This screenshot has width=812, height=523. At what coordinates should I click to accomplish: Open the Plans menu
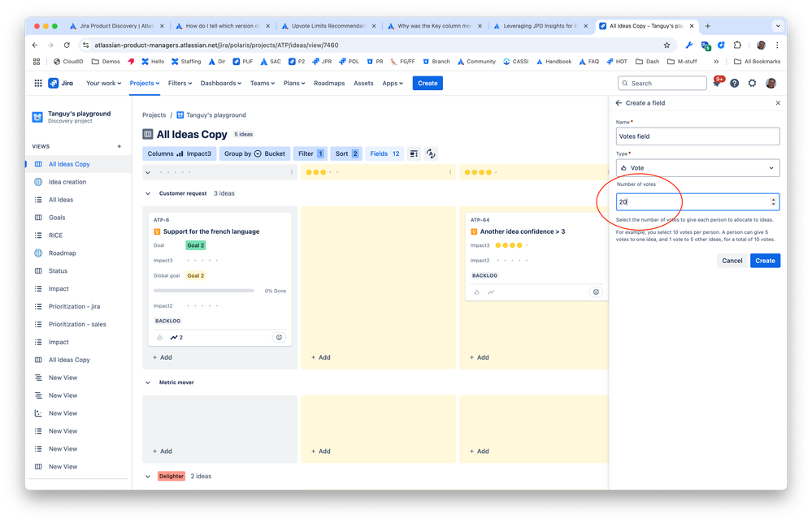pyautogui.click(x=293, y=84)
